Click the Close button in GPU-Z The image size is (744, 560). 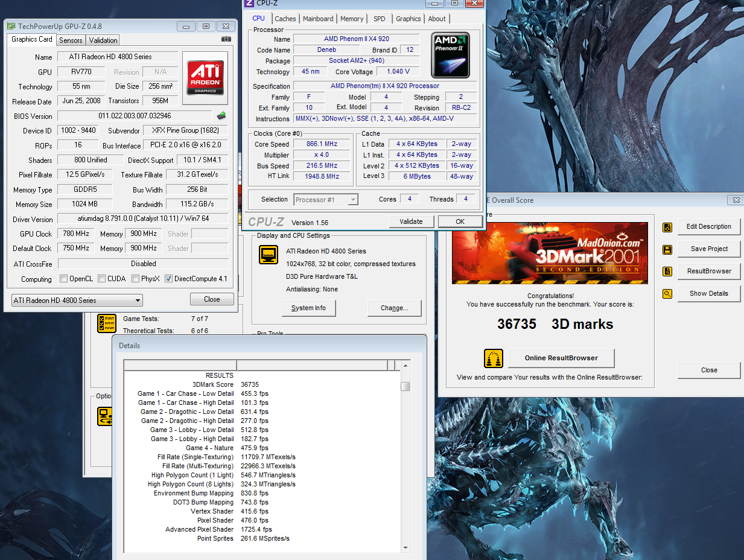tap(212, 299)
